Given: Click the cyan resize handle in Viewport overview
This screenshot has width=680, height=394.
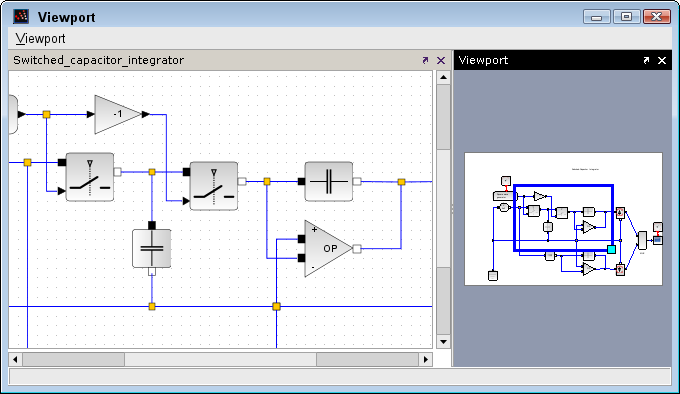Looking at the screenshot, I should pyautogui.click(x=611, y=249).
